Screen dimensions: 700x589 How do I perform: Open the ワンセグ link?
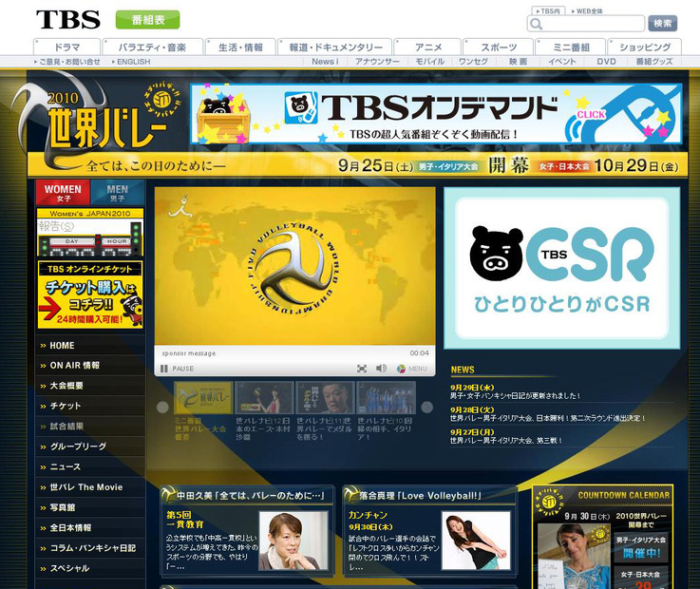(x=473, y=62)
